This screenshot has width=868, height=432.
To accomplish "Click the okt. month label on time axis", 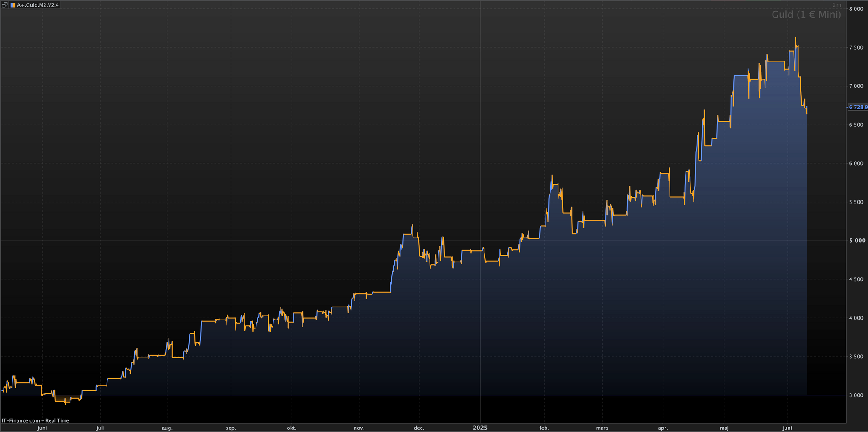I will pos(291,428).
